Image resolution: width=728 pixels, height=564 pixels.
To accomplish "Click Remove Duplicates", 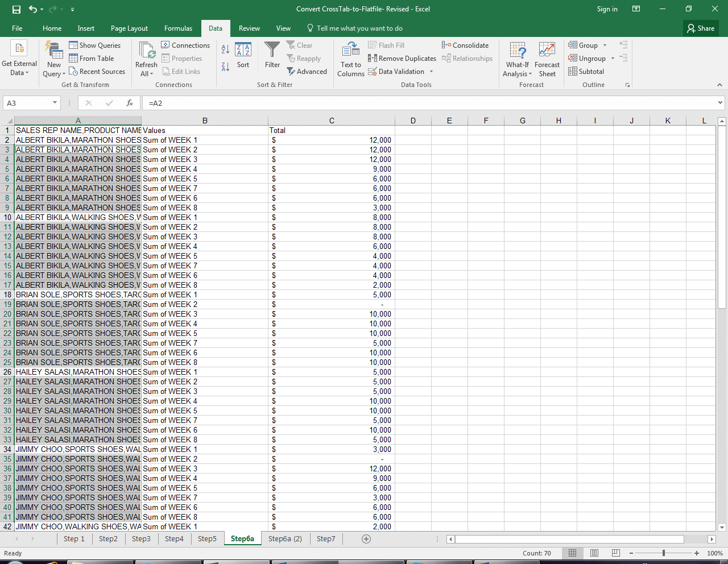I will (x=402, y=59).
